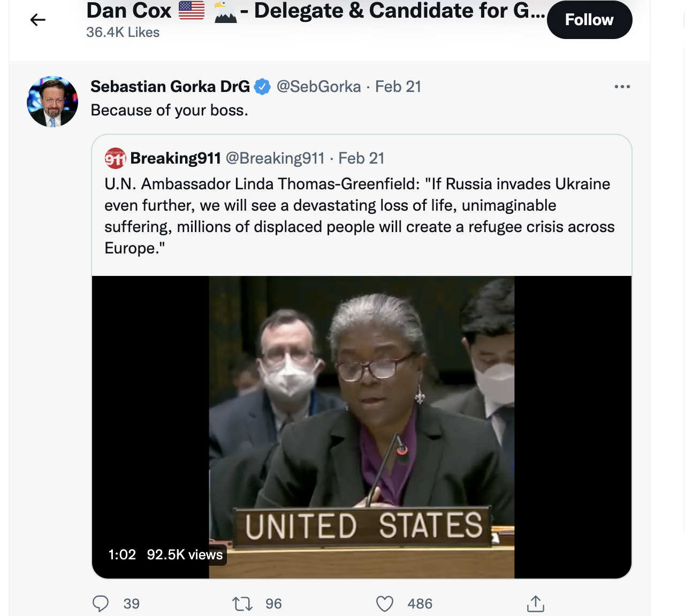The height and width of the screenshot is (616, 685).
Task: Open the @SebGorka handle link
Action: pyautogui.click(x=318, y=87)
